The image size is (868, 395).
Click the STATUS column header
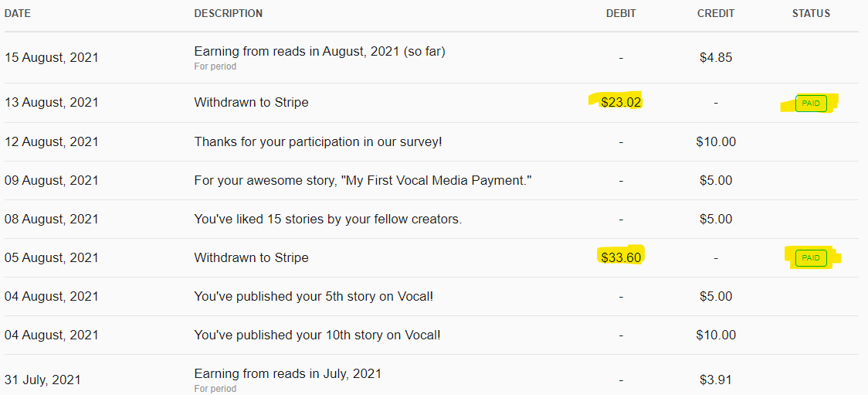tap(811, 13)
